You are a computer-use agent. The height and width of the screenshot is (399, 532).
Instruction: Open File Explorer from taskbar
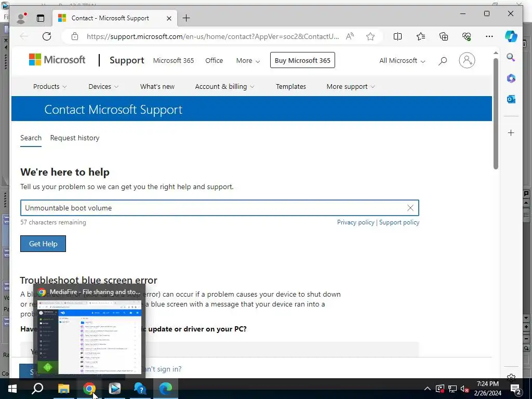click(x=63, y=389)
